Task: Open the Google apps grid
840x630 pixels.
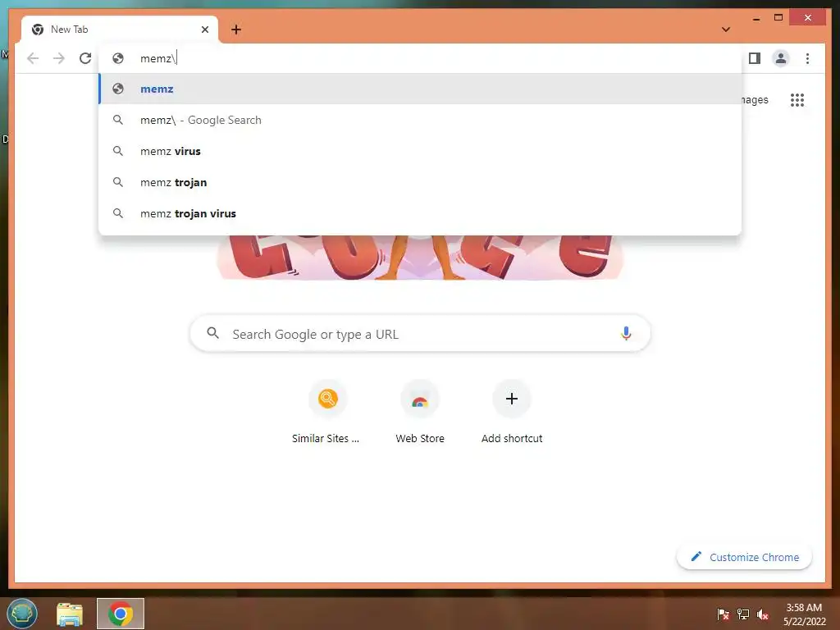Action: pyautogui.click(x=797, y=99)
